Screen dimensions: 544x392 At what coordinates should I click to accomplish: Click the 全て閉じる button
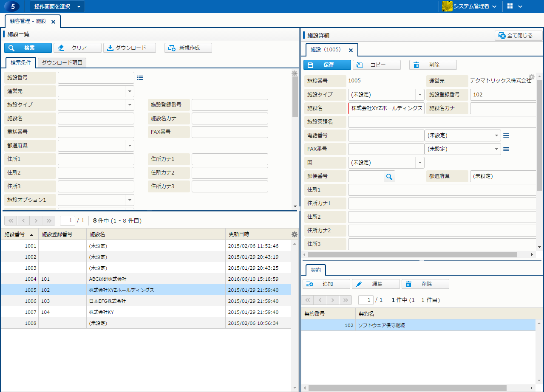click(x=519, y=36)
